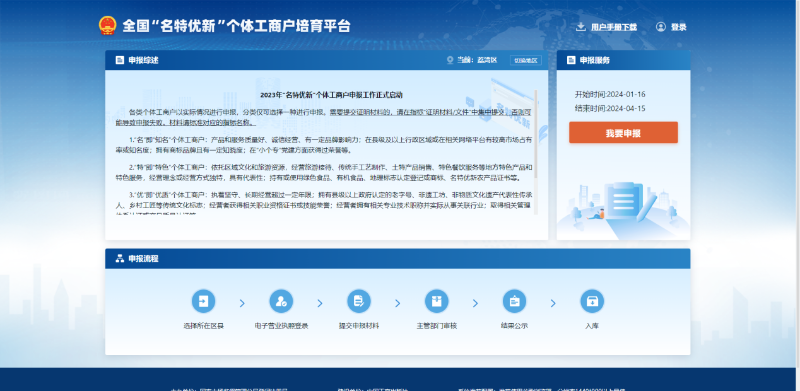This screenshot has height=391, width=800.
Task: Click the 电子营业执照登录 step label
Action: (281, 326)
